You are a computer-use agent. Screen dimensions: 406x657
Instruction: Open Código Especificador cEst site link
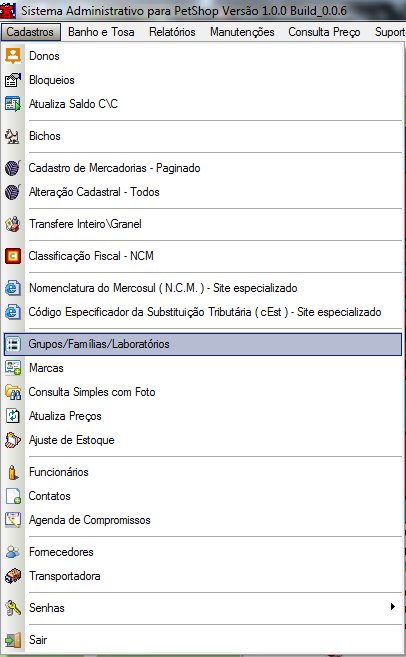click(203, 312)
